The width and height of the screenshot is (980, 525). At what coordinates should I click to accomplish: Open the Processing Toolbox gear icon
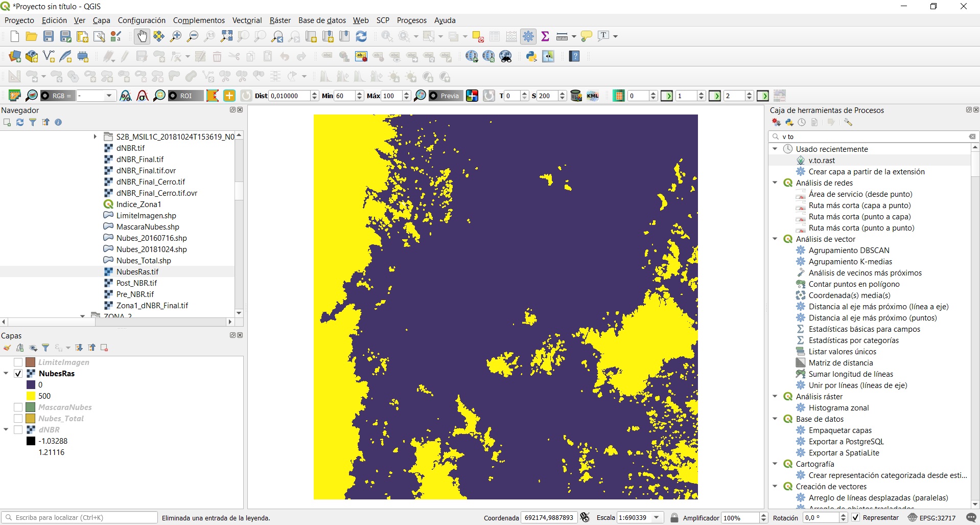click(x=528, y=36)
